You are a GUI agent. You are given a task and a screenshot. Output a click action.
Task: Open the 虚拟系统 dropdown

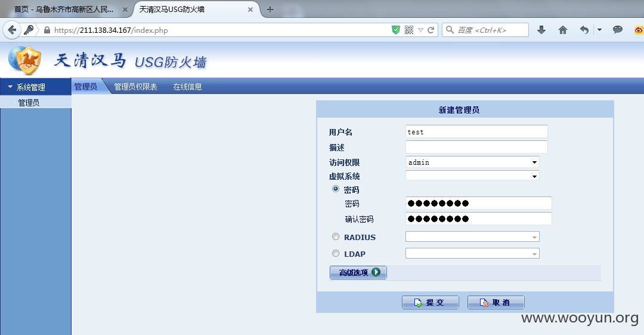point(472,176)
